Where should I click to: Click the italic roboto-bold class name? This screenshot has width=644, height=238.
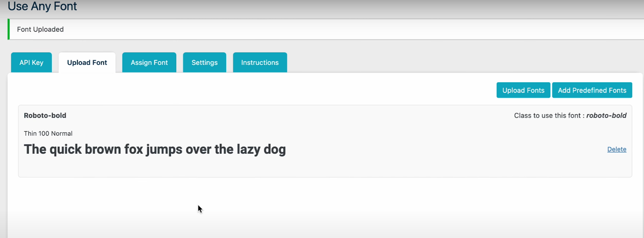click(606, 116)
